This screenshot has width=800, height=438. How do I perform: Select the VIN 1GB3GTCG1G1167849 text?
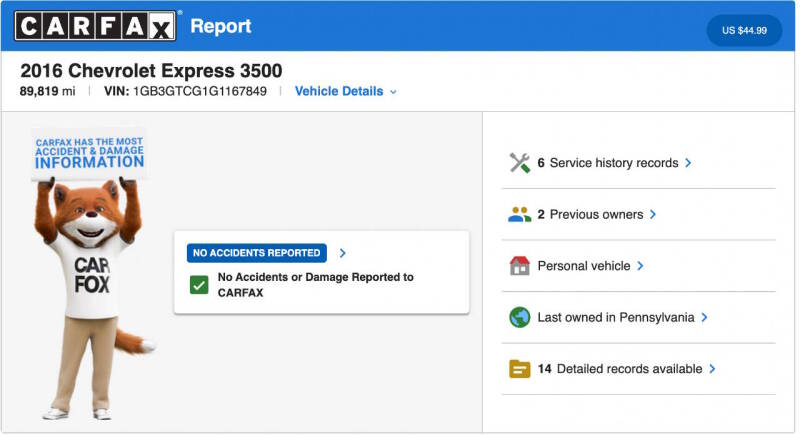pos(185,91)
